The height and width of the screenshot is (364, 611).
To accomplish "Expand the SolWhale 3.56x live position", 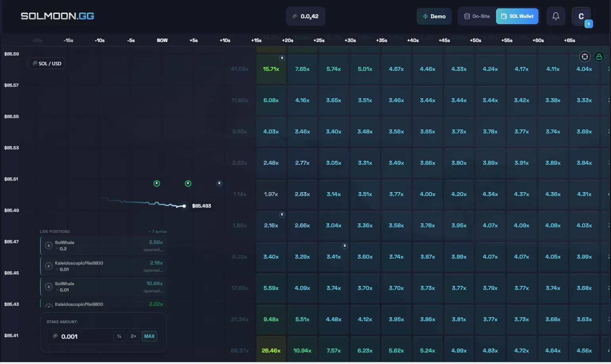I will pyautogui.click(x=103, y=246).
